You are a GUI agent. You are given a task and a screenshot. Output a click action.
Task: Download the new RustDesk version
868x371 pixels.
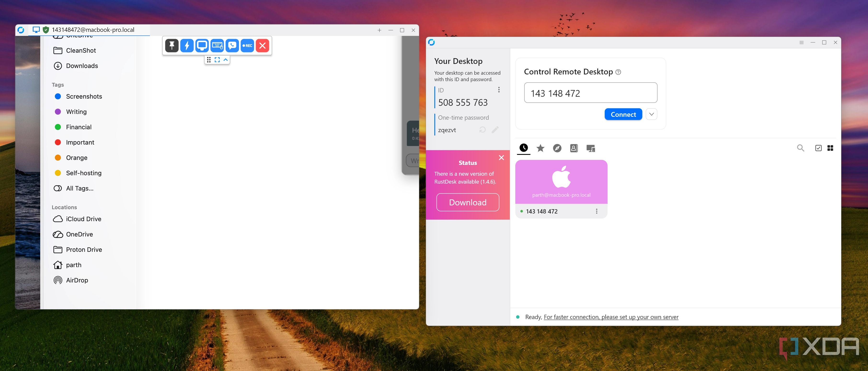pos(467,202)
